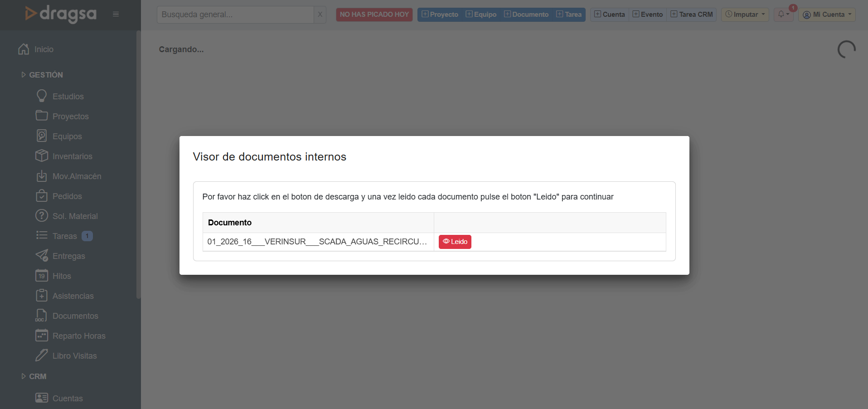The height and width of the screenshot is (409, 868).
Task: Open Pedidos shopping bag icon
Action: pos(42,196)
